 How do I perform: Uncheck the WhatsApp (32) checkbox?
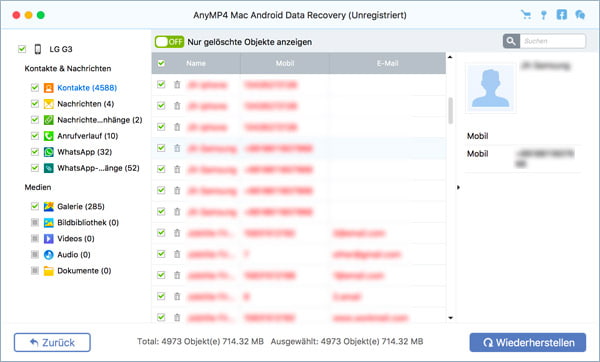point(35,152)
